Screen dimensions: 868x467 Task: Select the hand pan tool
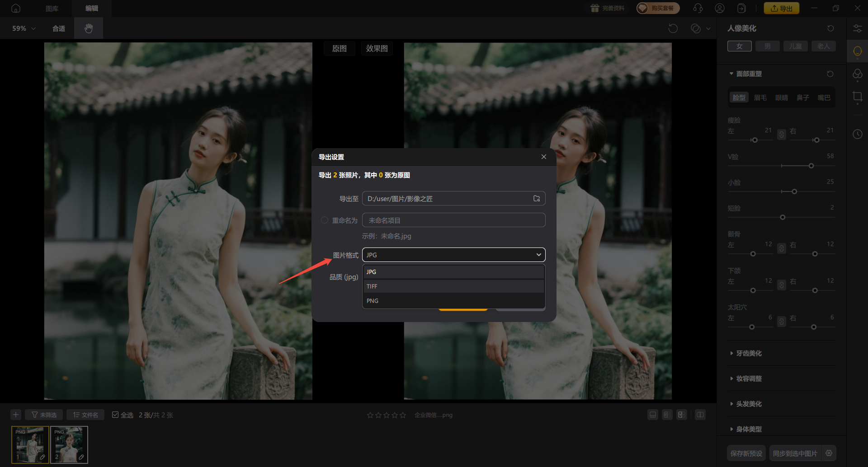[x=89, y=28]
